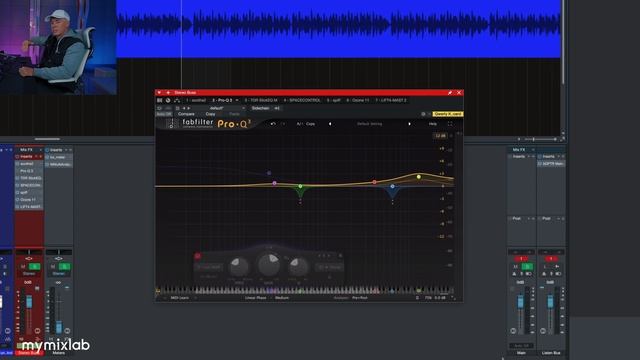
Task: Open the soothe2 insert in the Stereo Buss channel
Action: coord(29,164)
